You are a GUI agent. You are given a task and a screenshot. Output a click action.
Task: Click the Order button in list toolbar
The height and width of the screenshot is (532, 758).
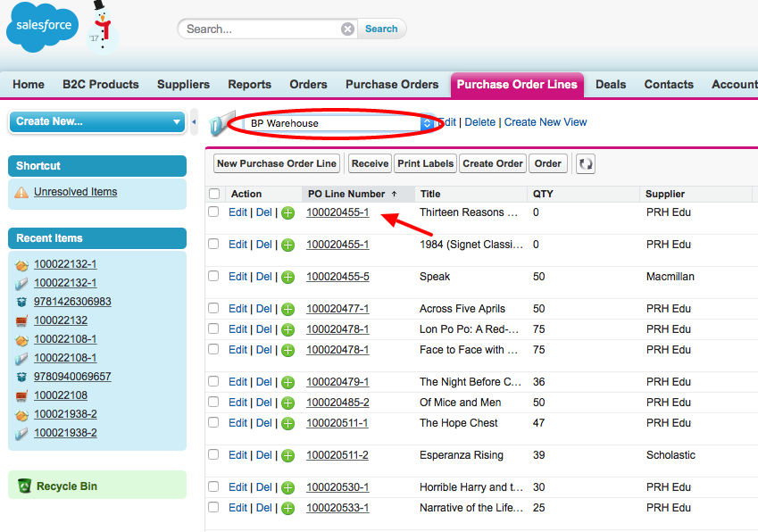pyautogui.click(x=547, y=164)
